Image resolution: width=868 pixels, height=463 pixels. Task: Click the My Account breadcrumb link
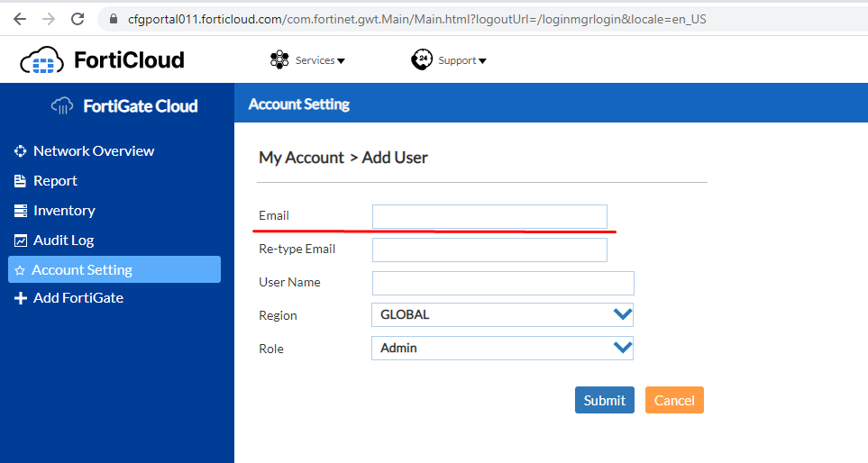point(302,158)
